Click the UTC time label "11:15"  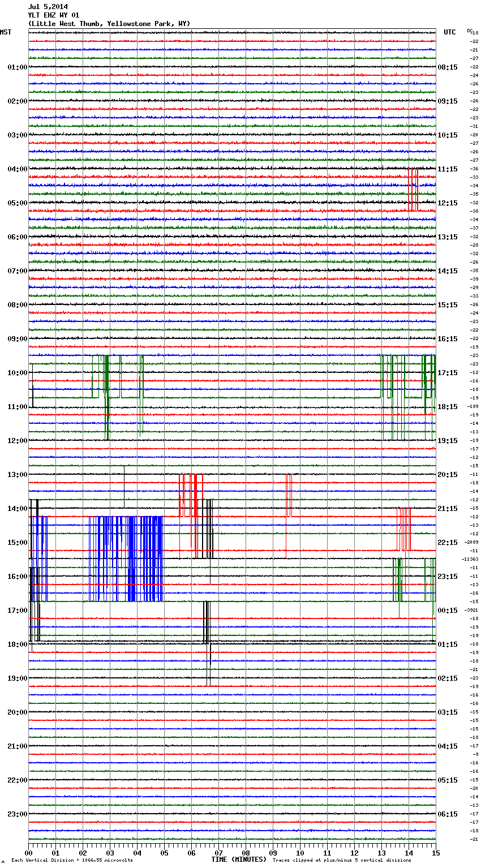coord(448,169)
